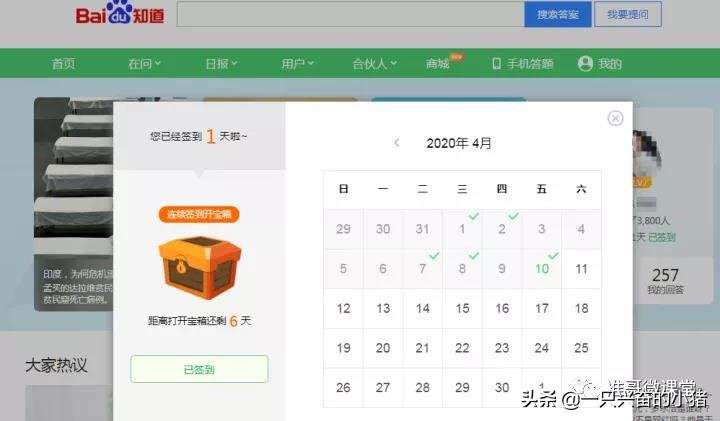Select April 2 with check mark
Screen dimensions: 720x421
502,229
